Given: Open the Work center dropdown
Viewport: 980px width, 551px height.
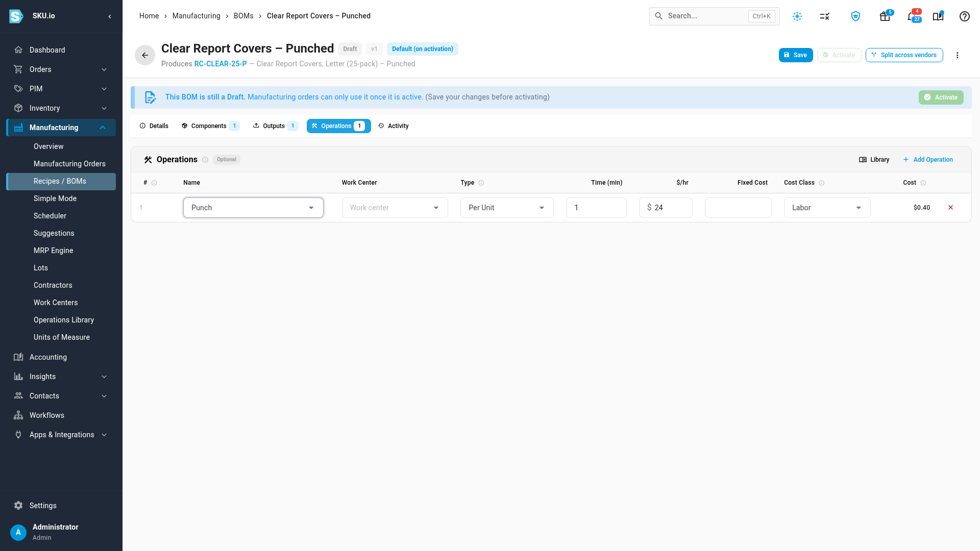Looking at the screenshot, I should click(395, 208).
